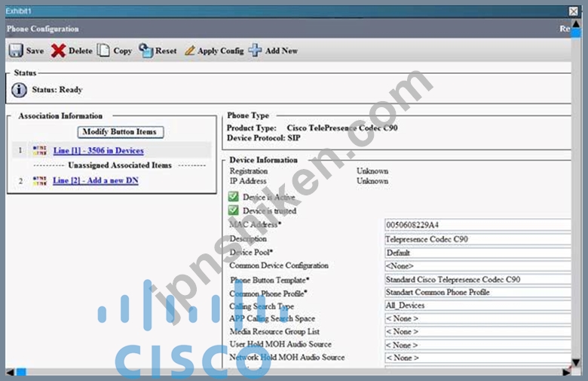Screen dimensions: 588x381
Task: Click the 'Status: Ready' text
Action: 57,90
